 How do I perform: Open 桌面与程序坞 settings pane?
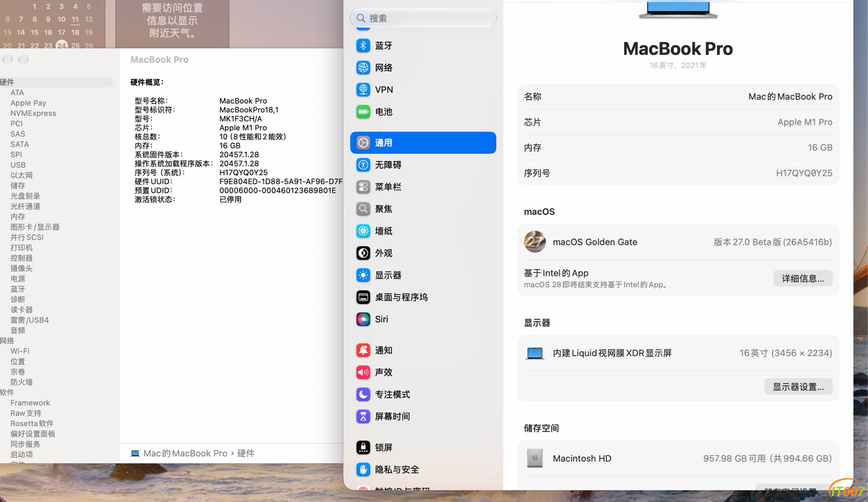coord(423,297)
